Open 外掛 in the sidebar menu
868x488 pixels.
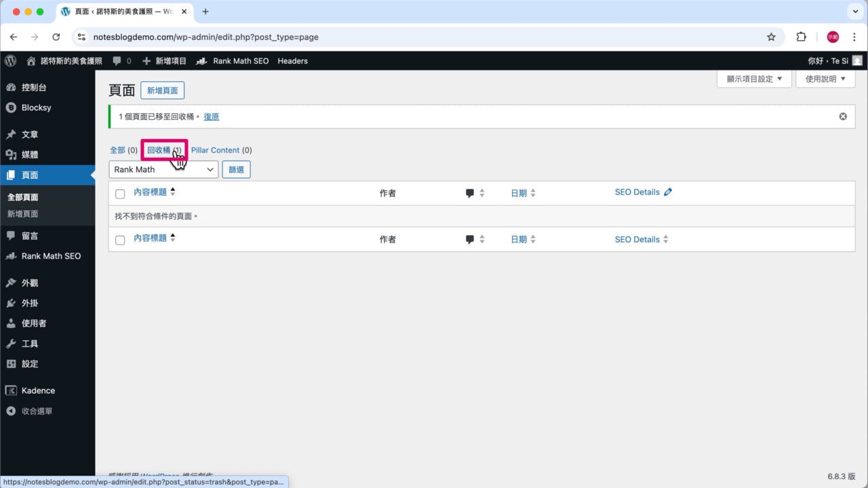coord(30,303)
